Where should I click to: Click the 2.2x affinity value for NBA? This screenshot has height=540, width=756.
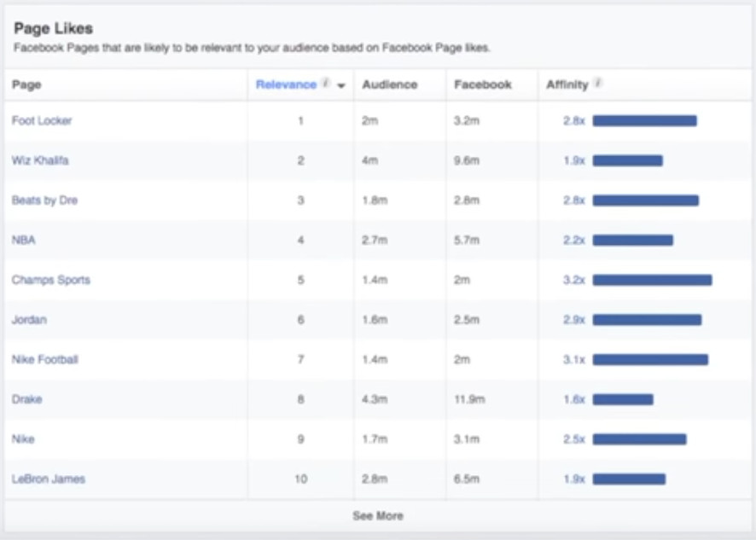tap(573, 240)
